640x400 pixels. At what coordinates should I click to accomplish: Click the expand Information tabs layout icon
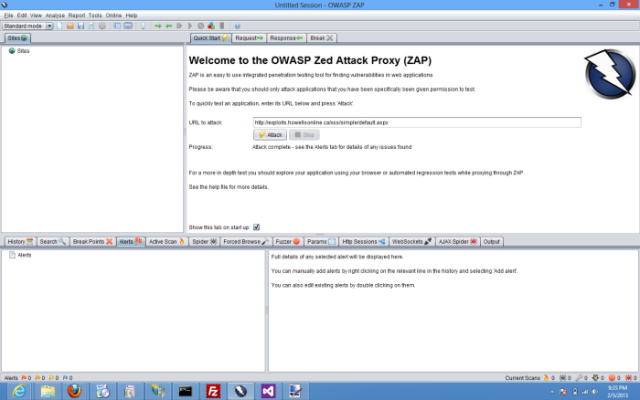(128, 26)
